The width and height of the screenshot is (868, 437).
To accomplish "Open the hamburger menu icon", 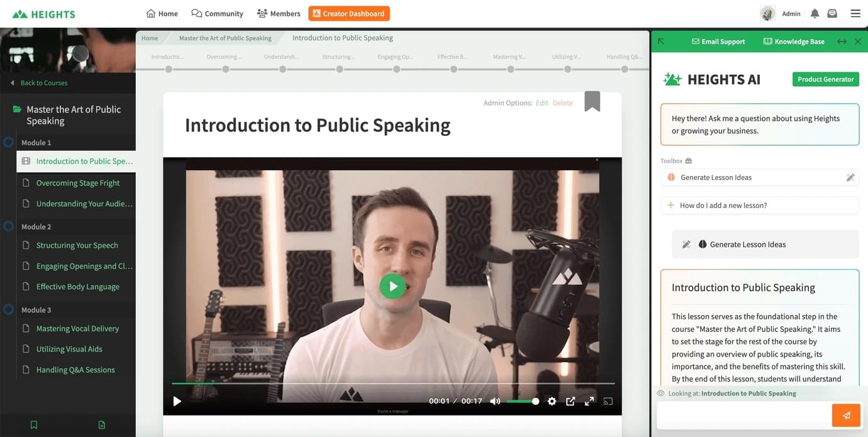I will tap(855, 13).
